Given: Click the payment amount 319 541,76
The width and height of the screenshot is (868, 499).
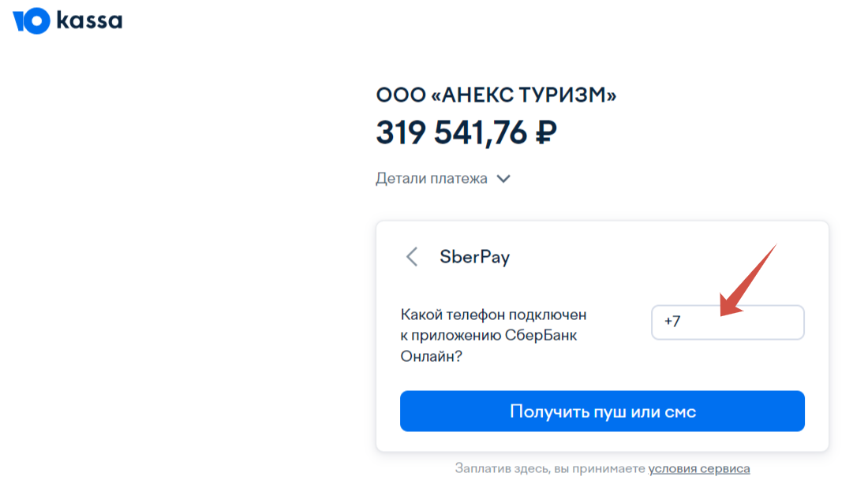Looking at the screenshot, I should [451, 132].
